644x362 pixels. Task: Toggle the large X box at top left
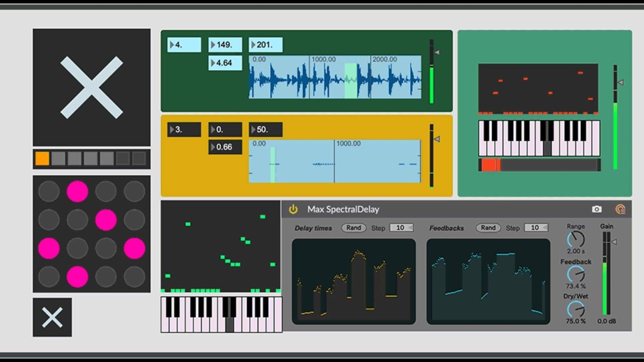click(x=92, y=87)
